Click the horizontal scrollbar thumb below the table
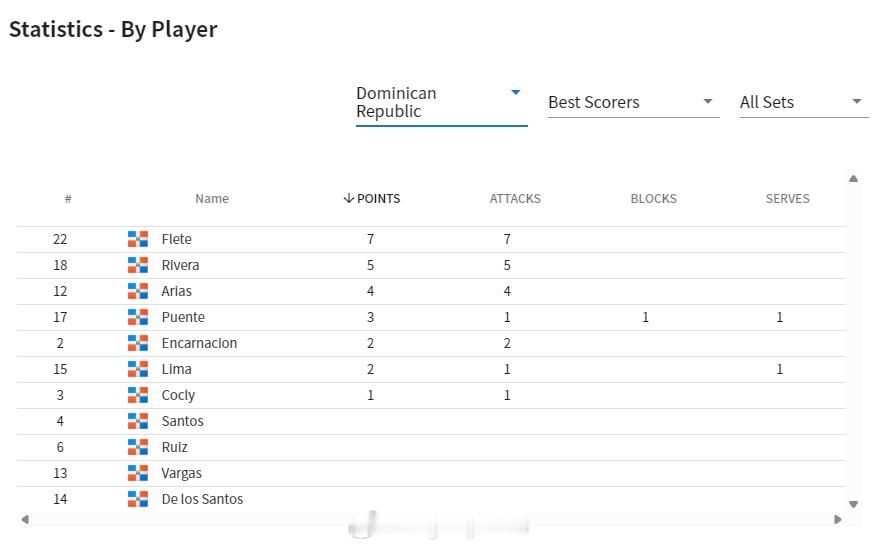The height and width of the screenshot is (547, 880). tap(438, 526)
